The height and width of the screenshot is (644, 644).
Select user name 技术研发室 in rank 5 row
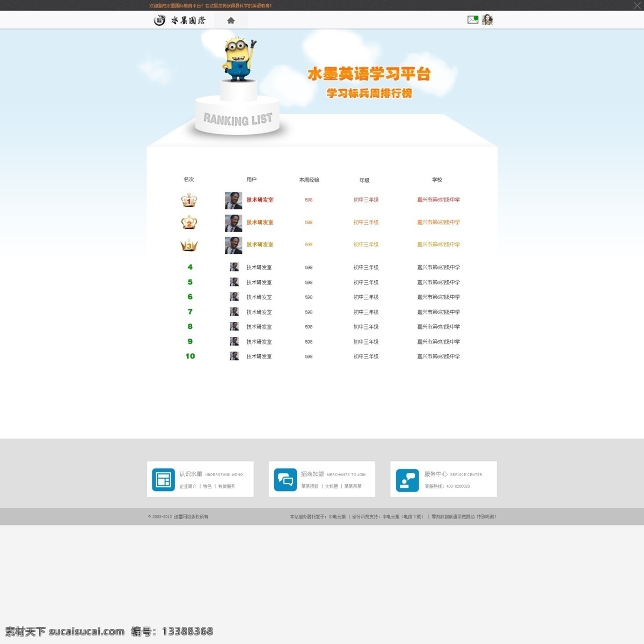pos(259,282)
